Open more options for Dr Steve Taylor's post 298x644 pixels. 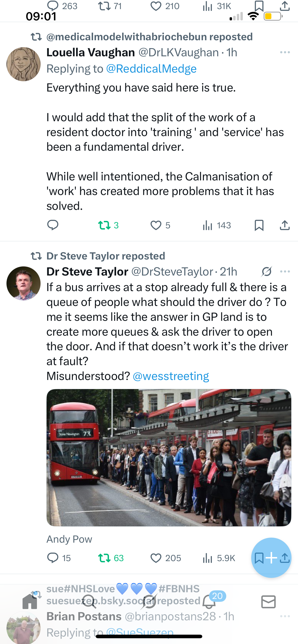[x=285, y=271]
